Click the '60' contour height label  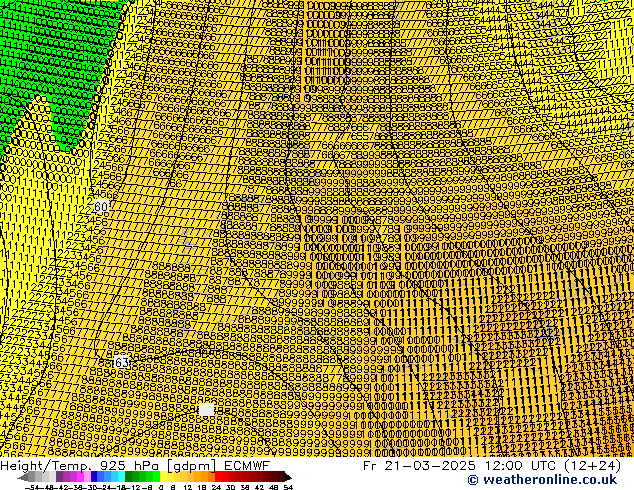pyautogui.click(x=101, y=207)
